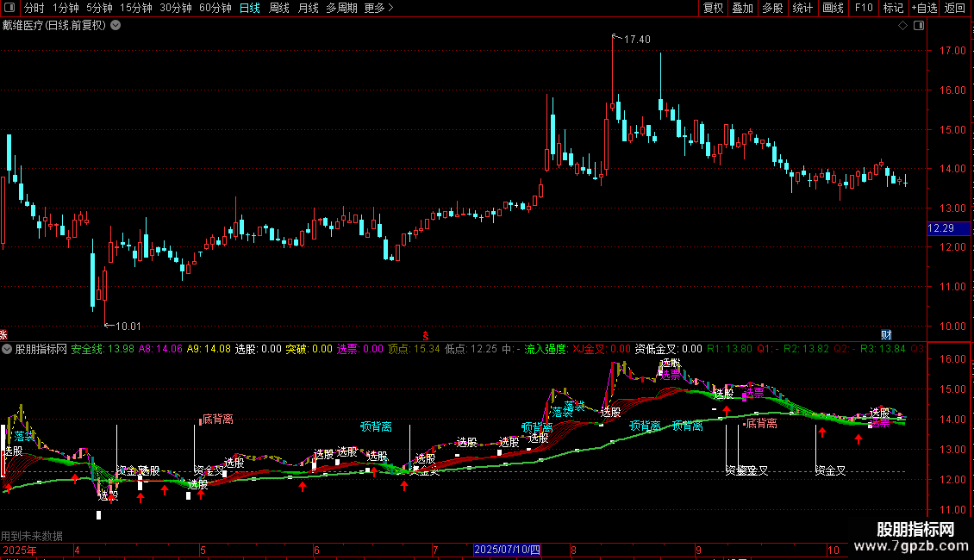Click the 12.29 current price tag
974x560 pixels.
click(948, 228)
